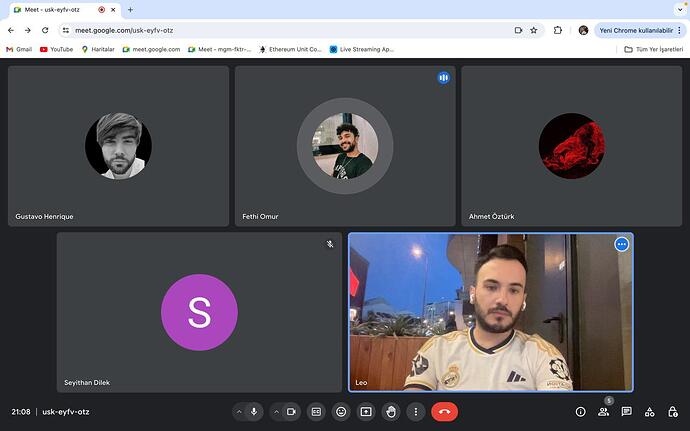Open the Meet - mgm-fktr bookmark
690x431 pixels.
(220, 49)
